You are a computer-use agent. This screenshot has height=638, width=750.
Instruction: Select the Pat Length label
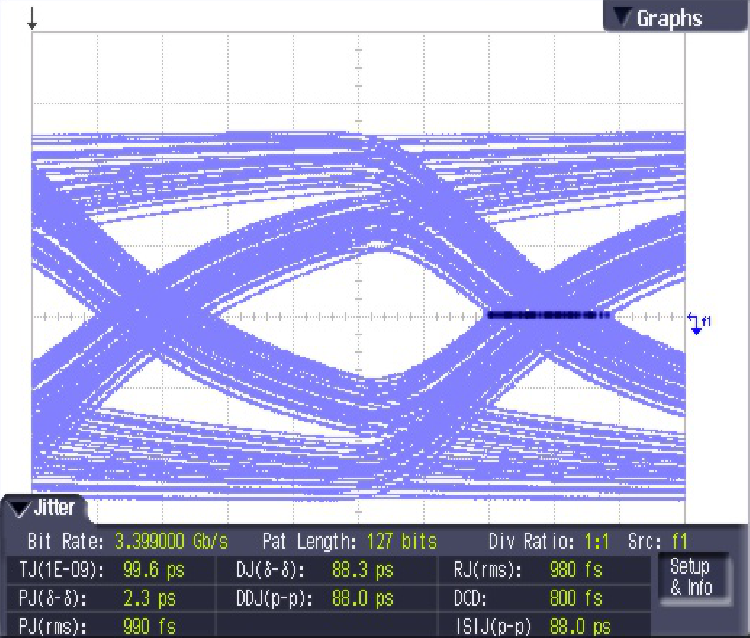[309, 541]
